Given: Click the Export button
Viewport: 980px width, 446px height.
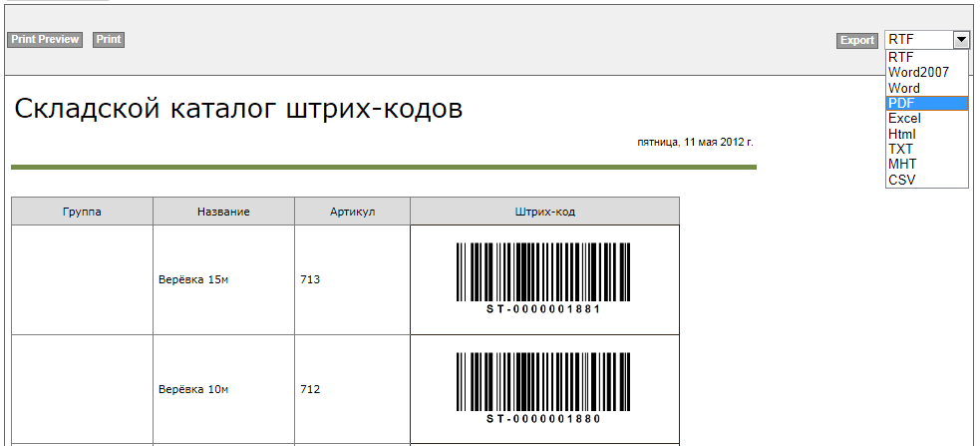Looking at the screenshot, I should coord(856,41).
